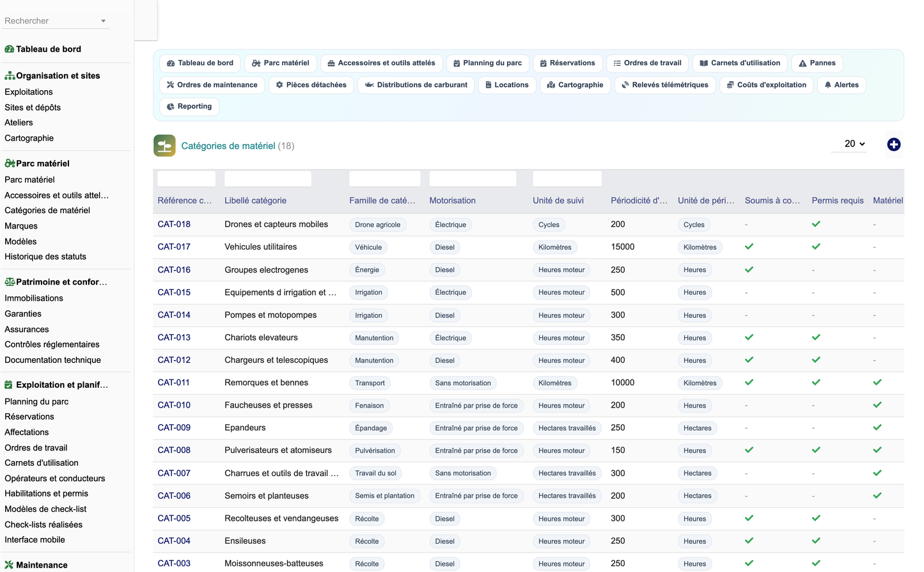Click the calendar icon on Planning du parc shortcut
This screenshot has width=924, height=572.
tap(457, 63)
